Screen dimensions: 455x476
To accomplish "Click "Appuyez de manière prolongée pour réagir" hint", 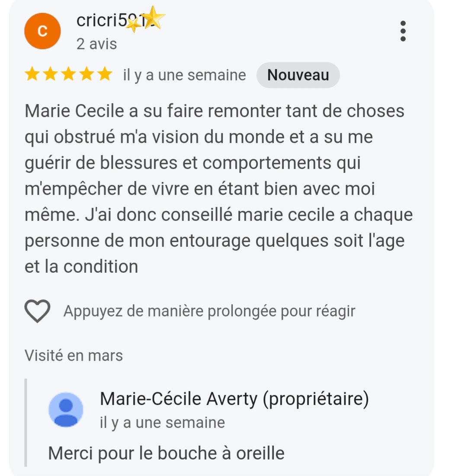I will point(209,311).
